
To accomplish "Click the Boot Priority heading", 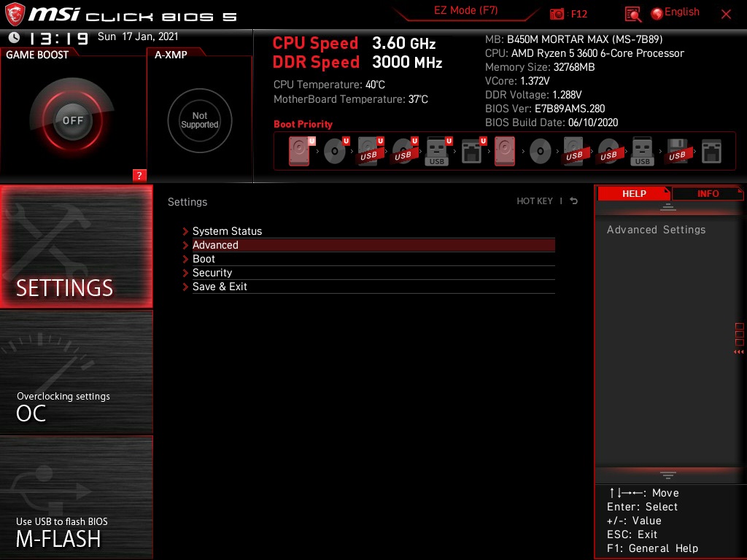I will [x=303, y=124].
